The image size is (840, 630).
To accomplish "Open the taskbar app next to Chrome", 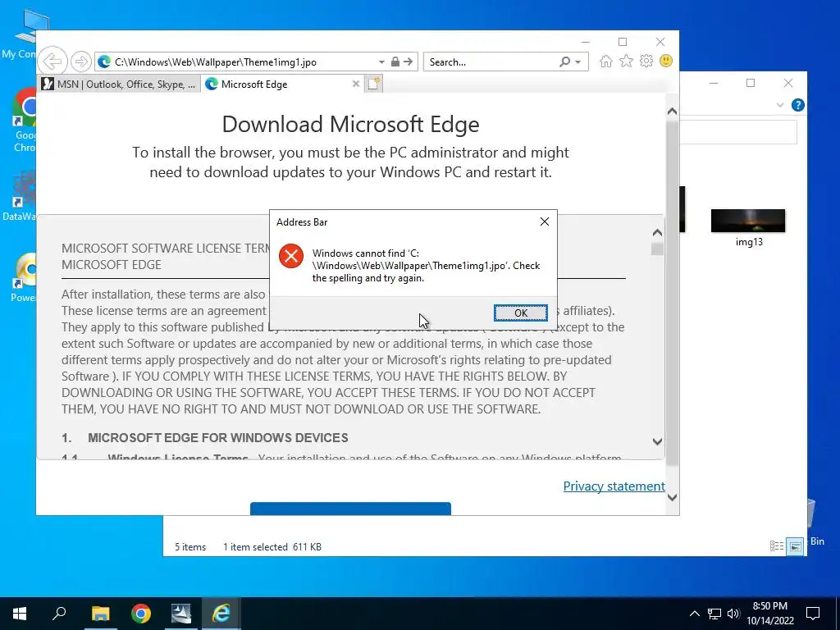I will 181,614.
